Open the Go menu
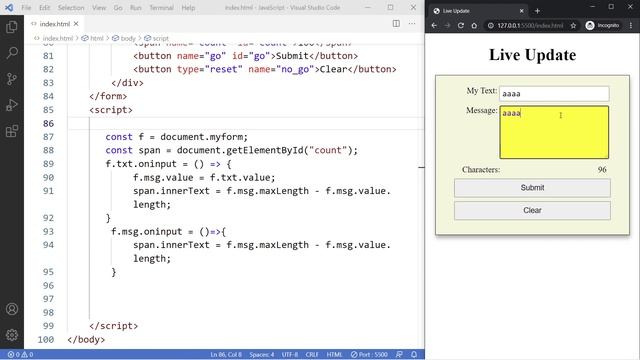Screen dimensions: 640x360 coord(118,7)
